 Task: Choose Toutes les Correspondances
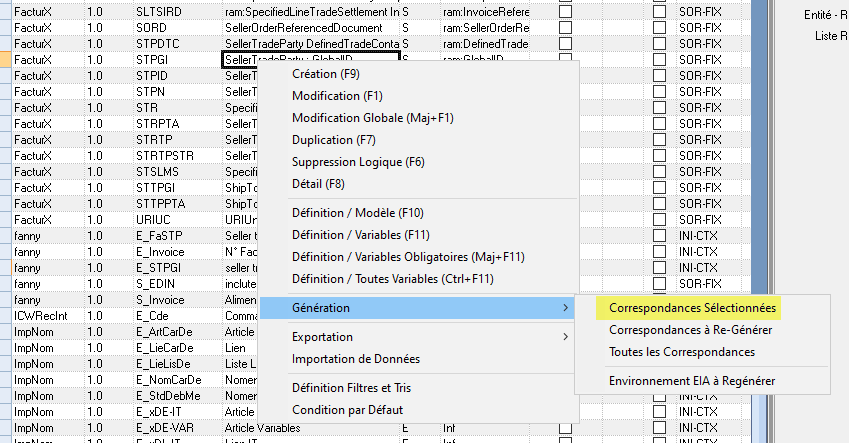pos(681,352)
